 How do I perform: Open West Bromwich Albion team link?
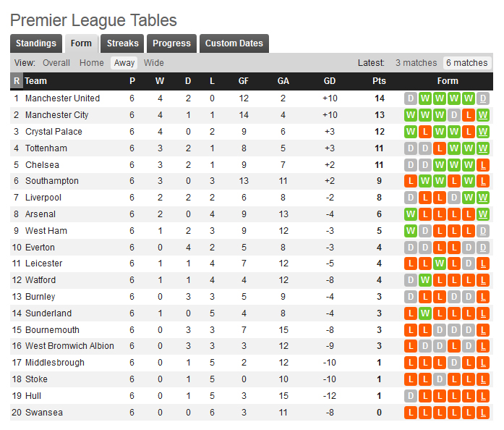[69, 346]
